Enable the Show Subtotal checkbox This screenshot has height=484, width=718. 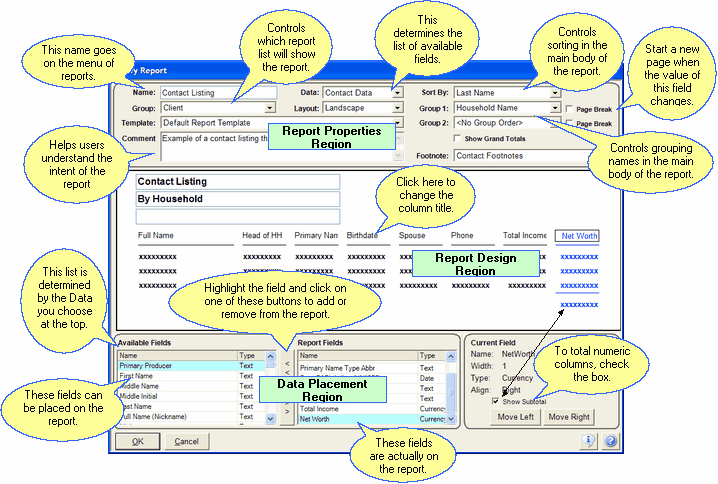coord(495,401)
